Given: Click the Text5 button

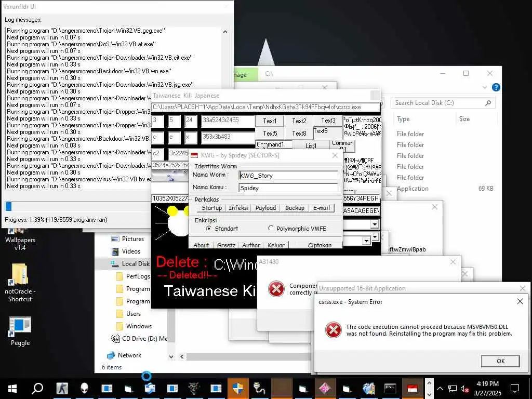Looking at the screenshot, I should coord(270,134).
